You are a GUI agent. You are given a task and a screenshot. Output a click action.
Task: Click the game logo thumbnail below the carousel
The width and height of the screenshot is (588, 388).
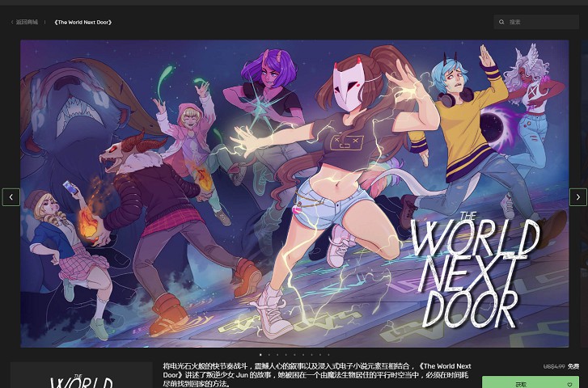81,377
